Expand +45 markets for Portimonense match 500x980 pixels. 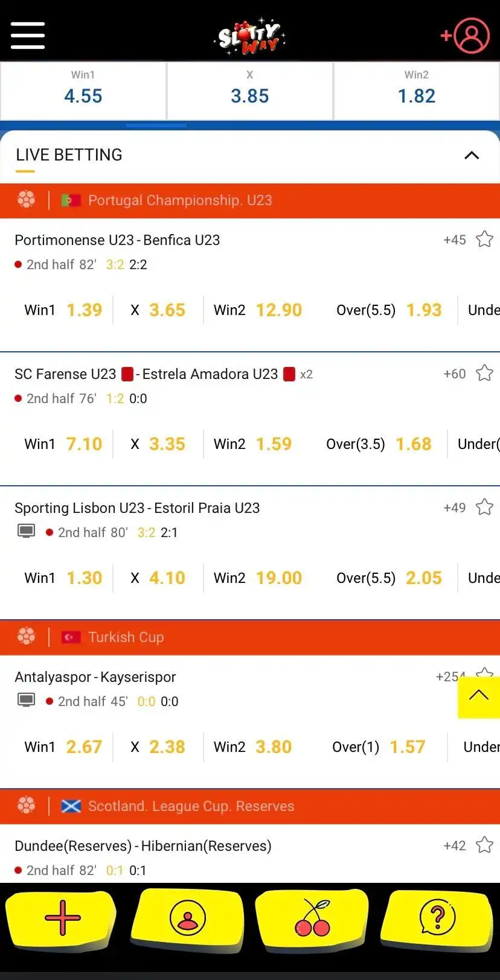[x=455, y=240]
